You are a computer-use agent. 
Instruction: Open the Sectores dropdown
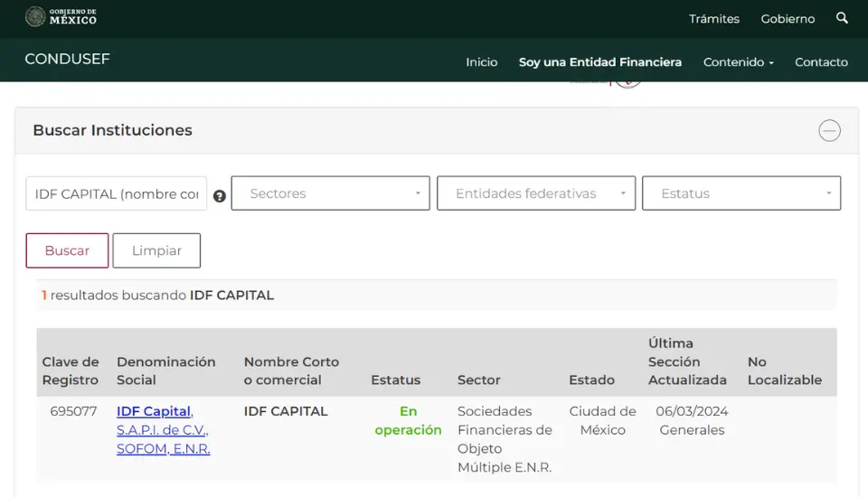tap(331, 193)
